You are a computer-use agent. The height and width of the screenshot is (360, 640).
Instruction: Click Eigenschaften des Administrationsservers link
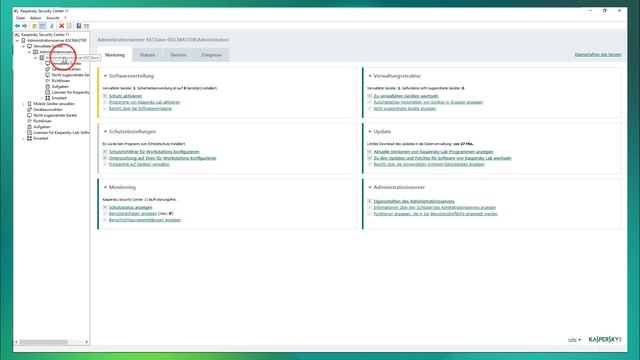click(414, 201)
